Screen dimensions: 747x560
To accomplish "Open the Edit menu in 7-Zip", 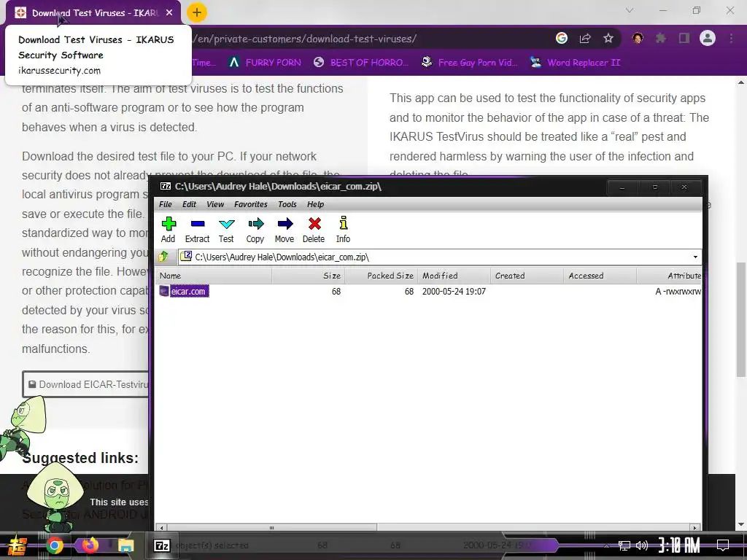I will coord(189,204).
